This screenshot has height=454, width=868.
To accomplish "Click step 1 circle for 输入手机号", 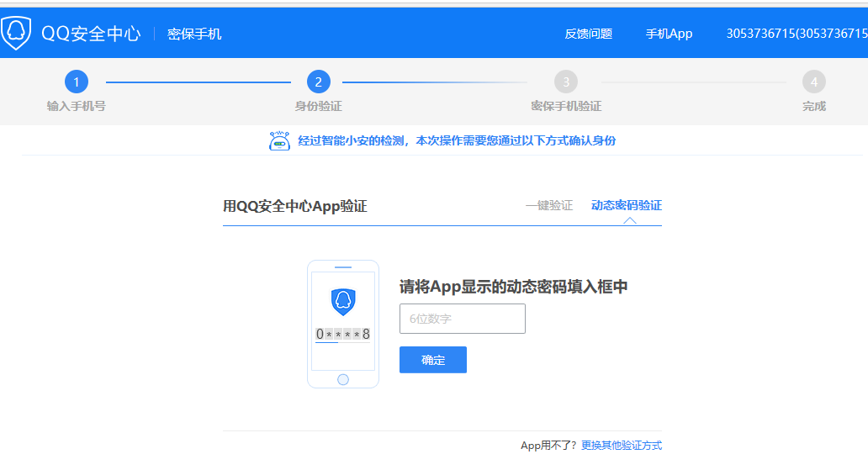I will (x=77, y=82).
